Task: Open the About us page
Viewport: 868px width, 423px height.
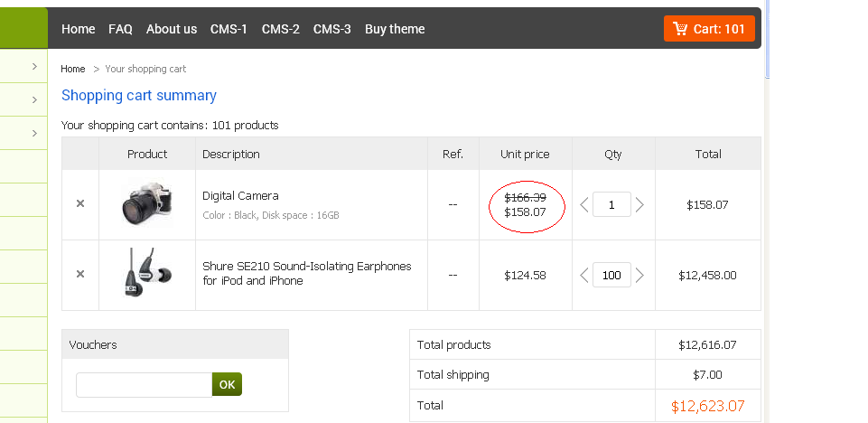Action: tap(172, 29)
